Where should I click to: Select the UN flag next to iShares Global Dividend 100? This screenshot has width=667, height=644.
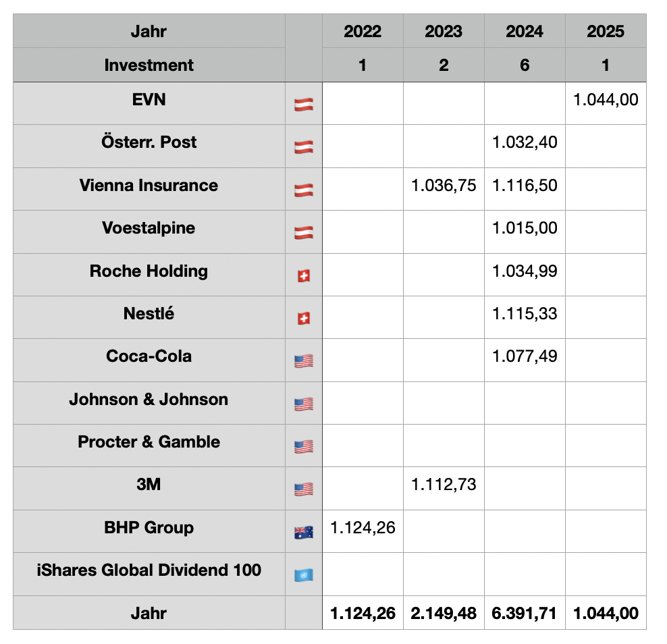[303, 575]
